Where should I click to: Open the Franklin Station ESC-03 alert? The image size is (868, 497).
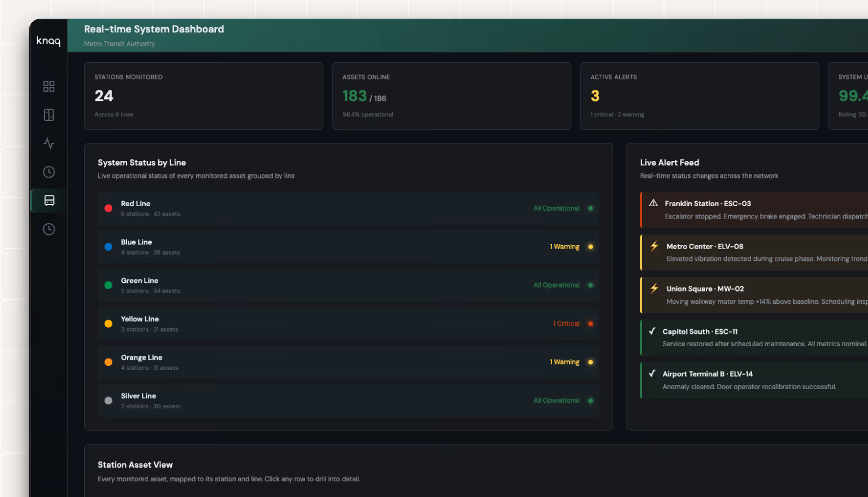pyautogui.click(x=754, y=210)
